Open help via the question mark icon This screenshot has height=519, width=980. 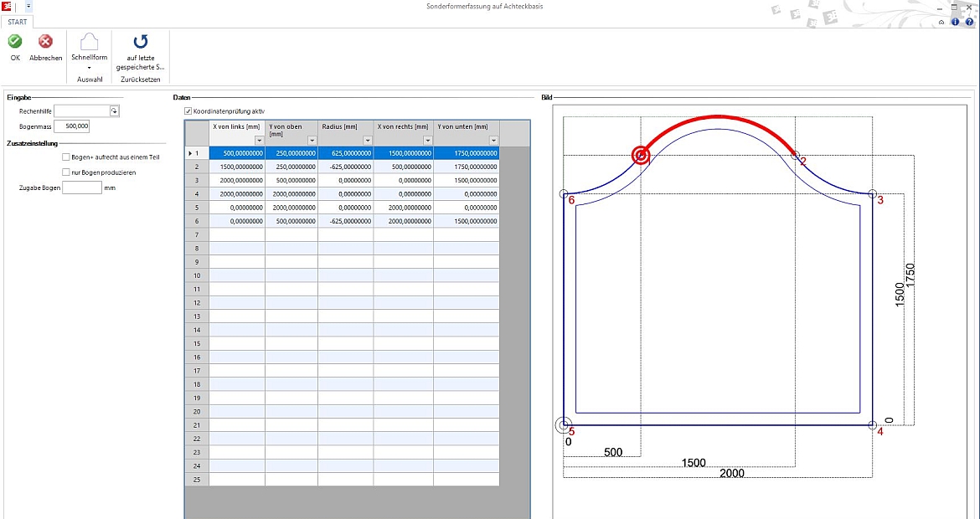(969, 23)
